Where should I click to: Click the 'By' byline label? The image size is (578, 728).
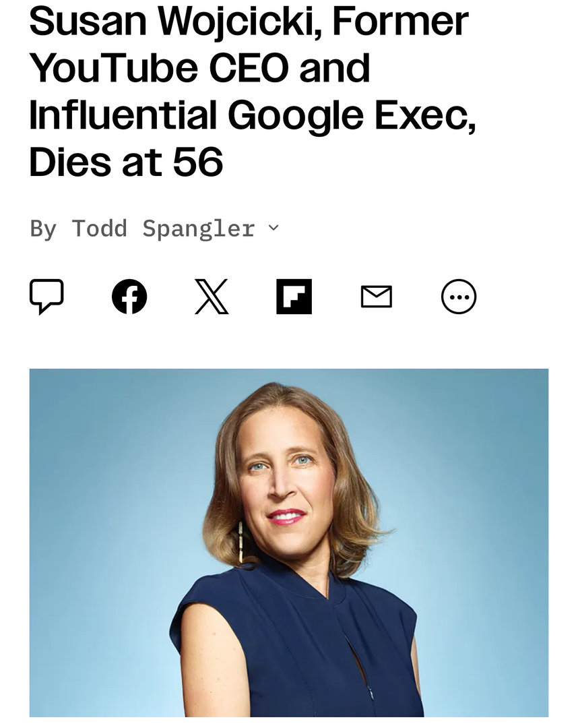[x=43, y=229]
